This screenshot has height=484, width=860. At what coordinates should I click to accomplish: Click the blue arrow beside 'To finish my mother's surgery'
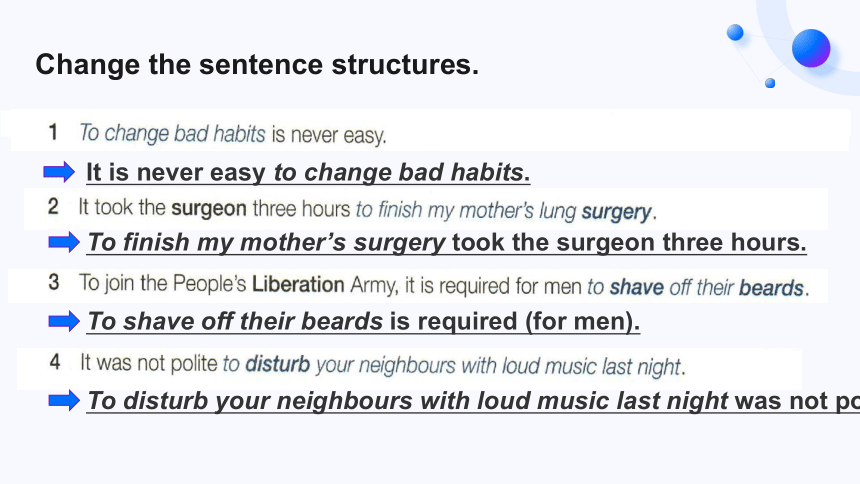[64, 242]
